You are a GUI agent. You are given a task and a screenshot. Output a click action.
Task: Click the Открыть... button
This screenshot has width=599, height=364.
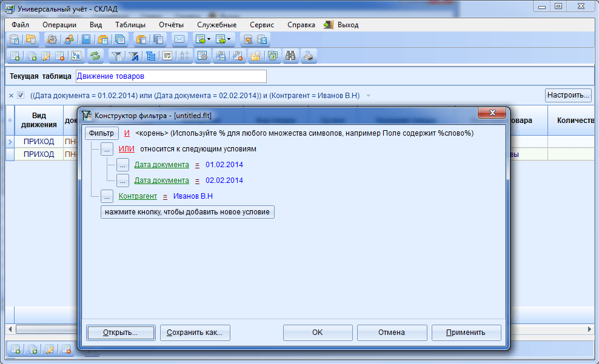coord(120,333)
